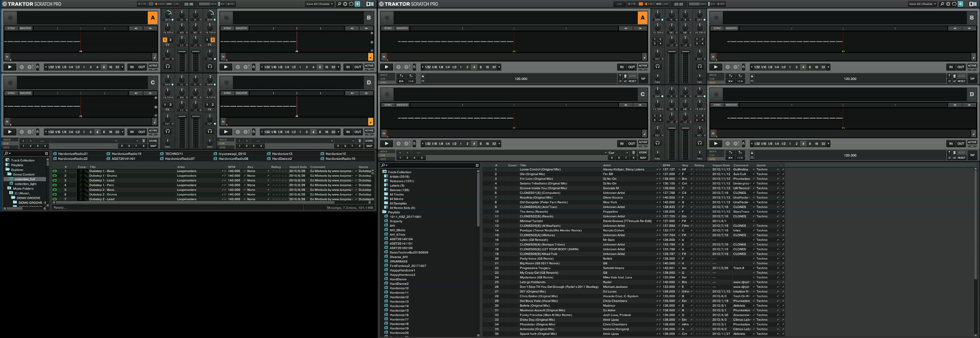Click MAP button in left deck D panel
The image size is (980, 338).
coord(369,146)
